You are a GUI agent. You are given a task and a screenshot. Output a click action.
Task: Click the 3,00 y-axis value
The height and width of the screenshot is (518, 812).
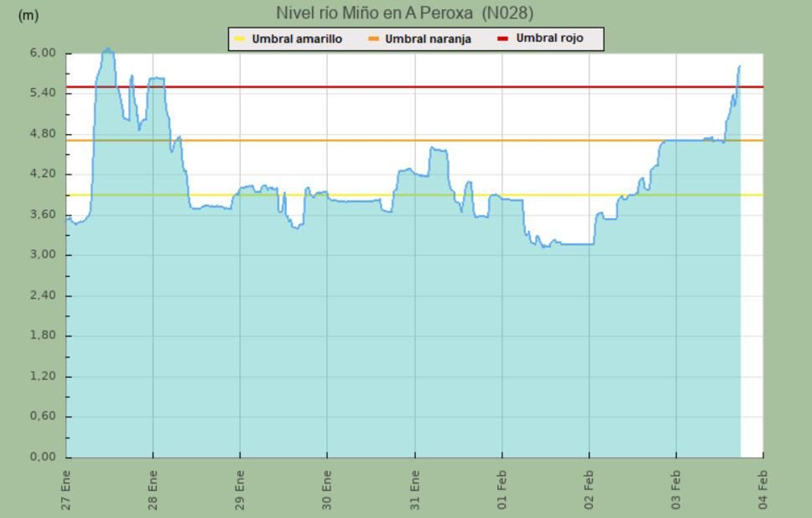click(43, 254)
